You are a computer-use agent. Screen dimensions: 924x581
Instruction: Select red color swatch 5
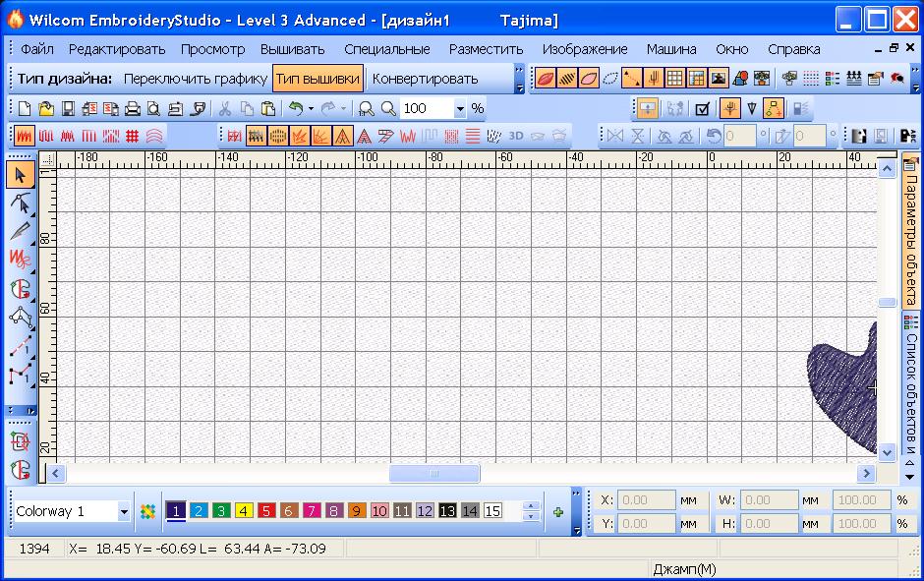pyautogui.click(x=265, y=510)
